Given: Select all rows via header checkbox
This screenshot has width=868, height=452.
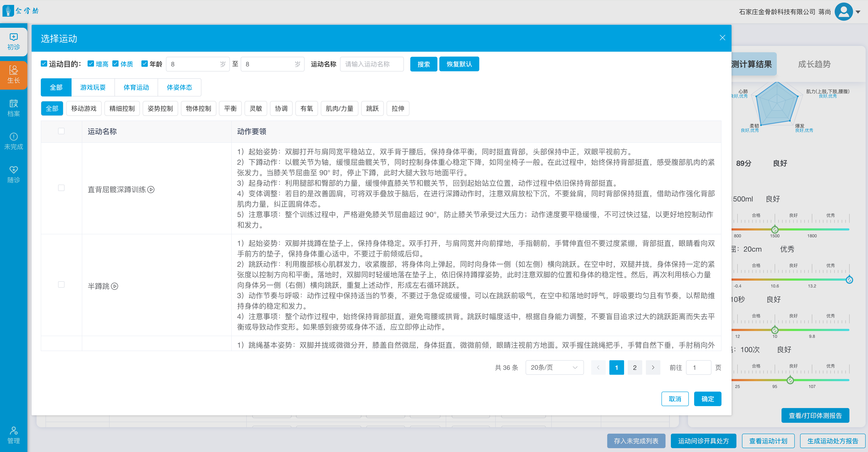Looking at the screenshot, I should tap(61, 131).
